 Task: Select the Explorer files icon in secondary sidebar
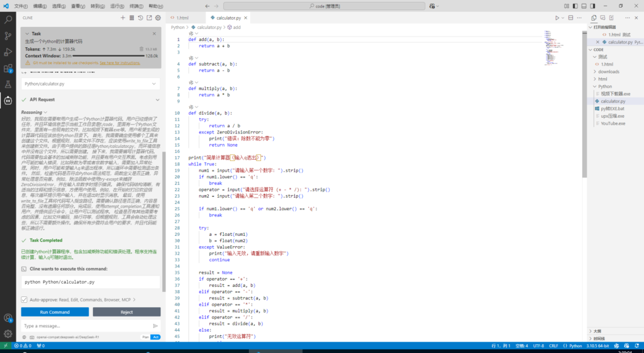594,18
